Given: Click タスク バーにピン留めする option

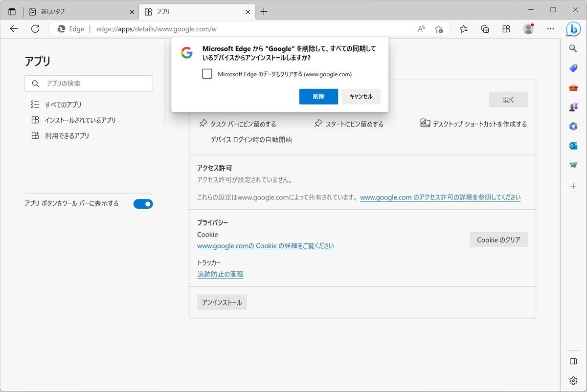Looking at the screenshot, I should pyautogui.click(x=238, y=124).
